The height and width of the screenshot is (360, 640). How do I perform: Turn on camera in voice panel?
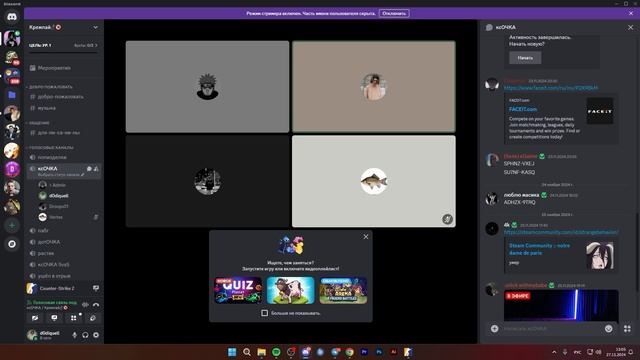click(x=35, y=318)
